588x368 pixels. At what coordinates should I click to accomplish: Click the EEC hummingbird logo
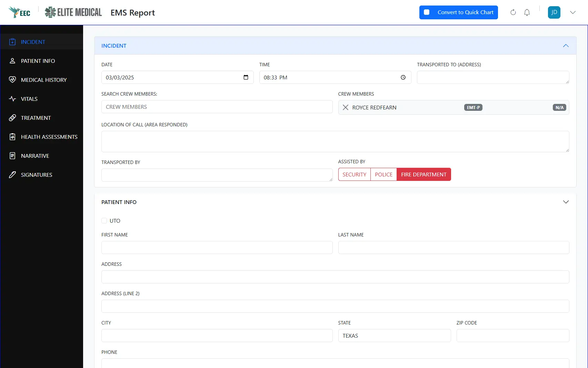click(x=19, y=12)
